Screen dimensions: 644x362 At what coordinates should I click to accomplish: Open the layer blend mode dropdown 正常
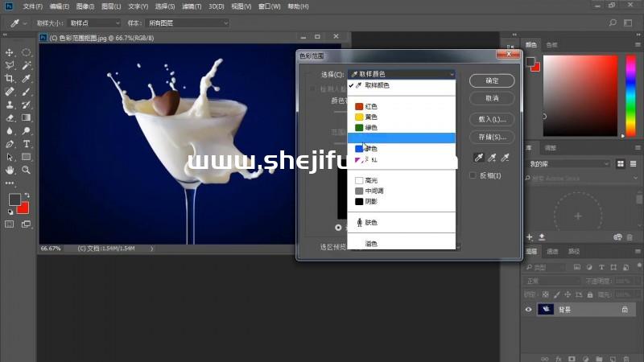point(551,281)
